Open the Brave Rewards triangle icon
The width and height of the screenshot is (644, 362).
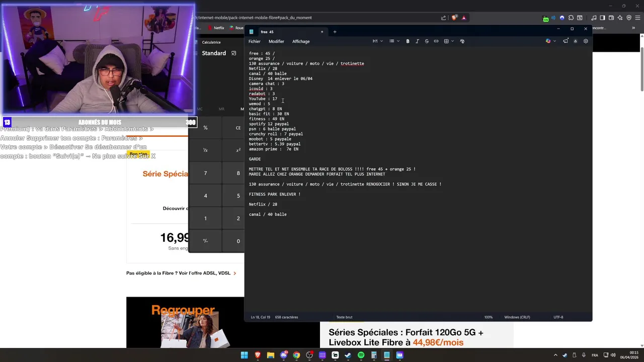click(463, 18)
